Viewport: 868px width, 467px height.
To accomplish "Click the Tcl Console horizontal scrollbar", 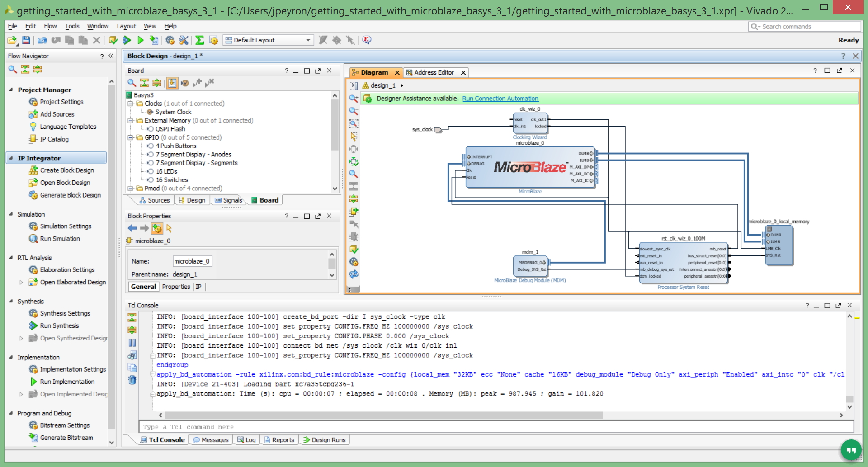I will pyautogui.click(x=384, y=415).
